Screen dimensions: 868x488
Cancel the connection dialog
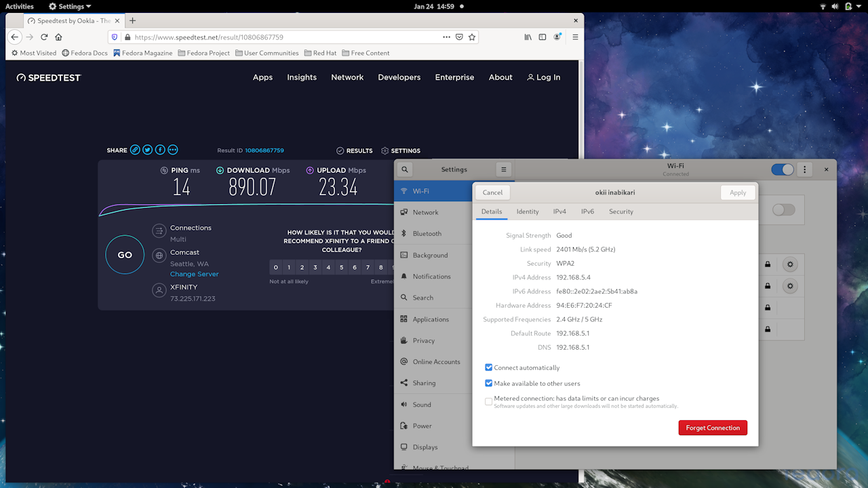tap(492, 192)
